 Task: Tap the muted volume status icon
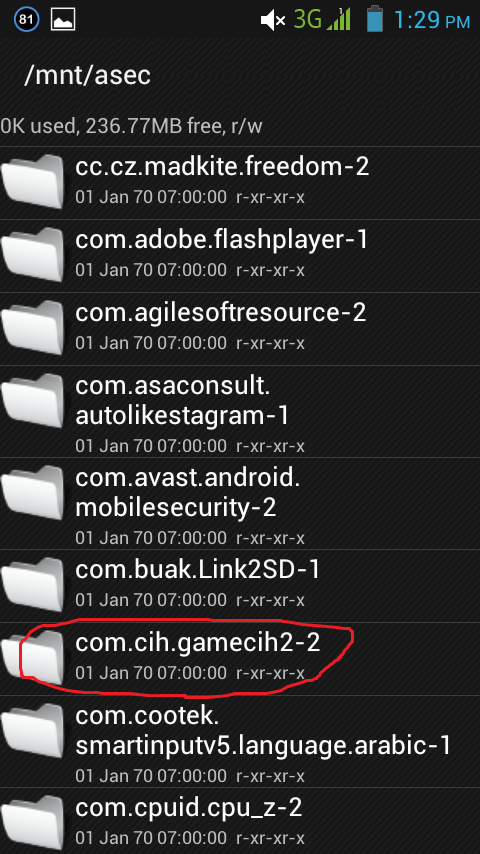click(x=273, y=21)
